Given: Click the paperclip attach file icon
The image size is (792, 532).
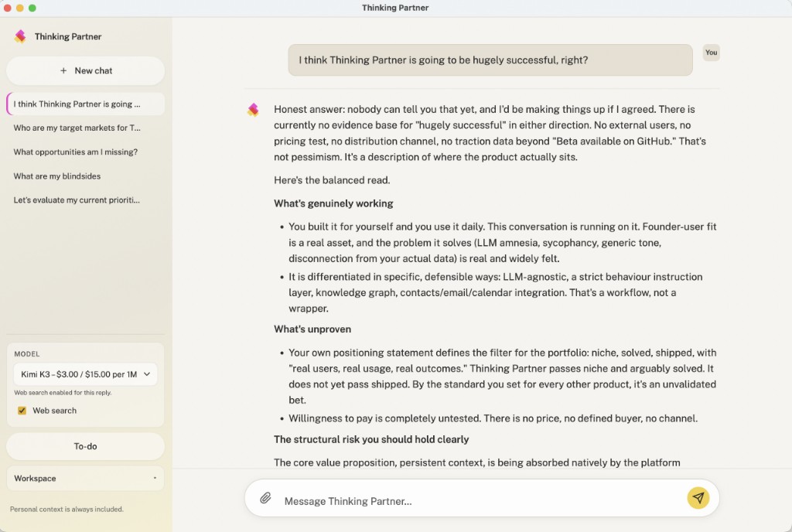Looking at the screenshot, I should pos(266,499).
